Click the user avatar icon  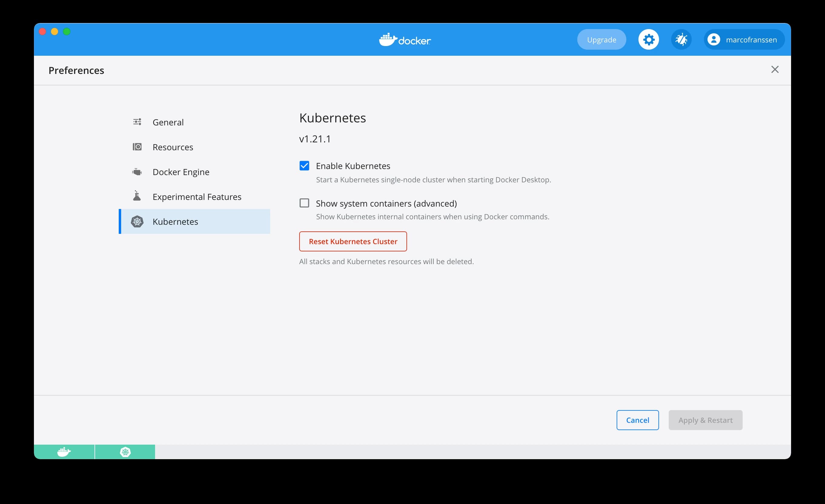click(x=714, y=39)
